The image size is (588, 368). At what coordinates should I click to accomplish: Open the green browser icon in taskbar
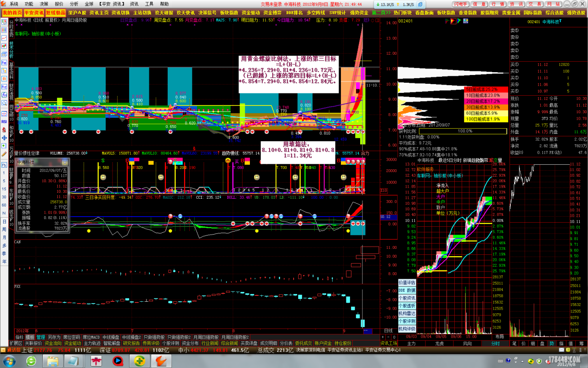click(32, 361)
